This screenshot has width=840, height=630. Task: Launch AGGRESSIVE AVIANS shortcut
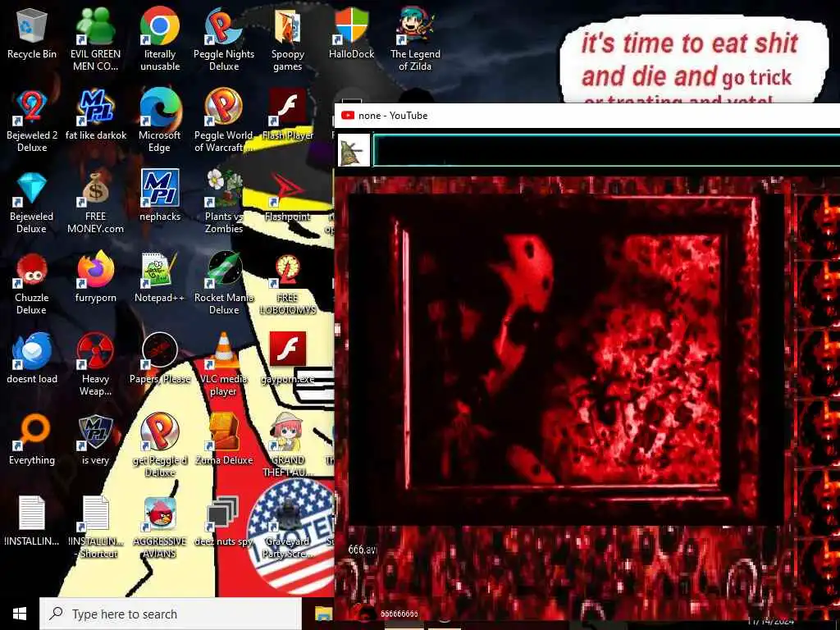(160, 527)
